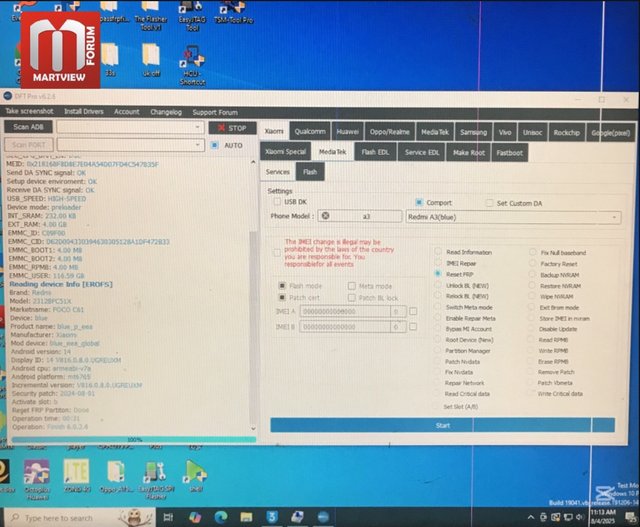Viewport: 640px width, 527px height.
Task: Enable the Meta mode checkbox
Action: click(351, 286)
